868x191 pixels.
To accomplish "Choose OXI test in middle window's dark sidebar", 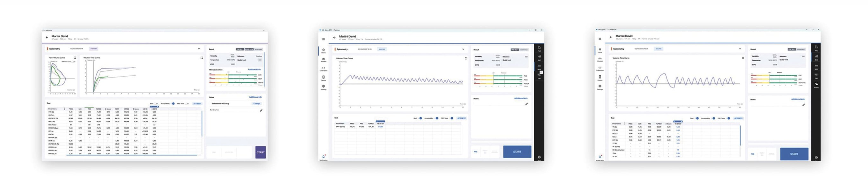I will pyautogui.click(x=539, y=77).
